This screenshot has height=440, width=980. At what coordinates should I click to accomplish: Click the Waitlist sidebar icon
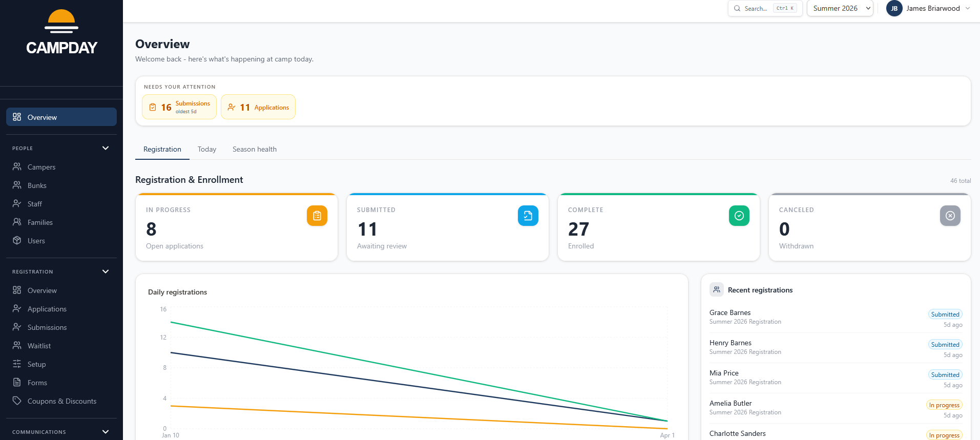17,346
